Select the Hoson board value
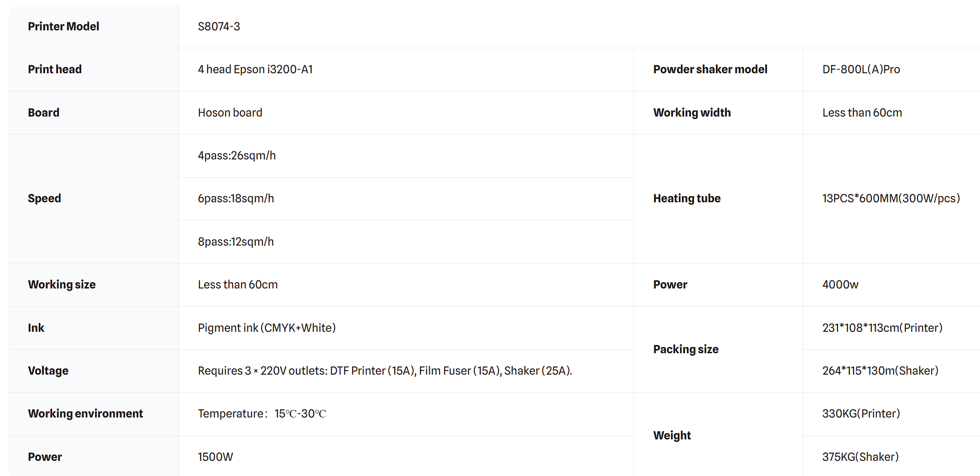The width and height of the screenshot is (980, 476). coord(230,113)
